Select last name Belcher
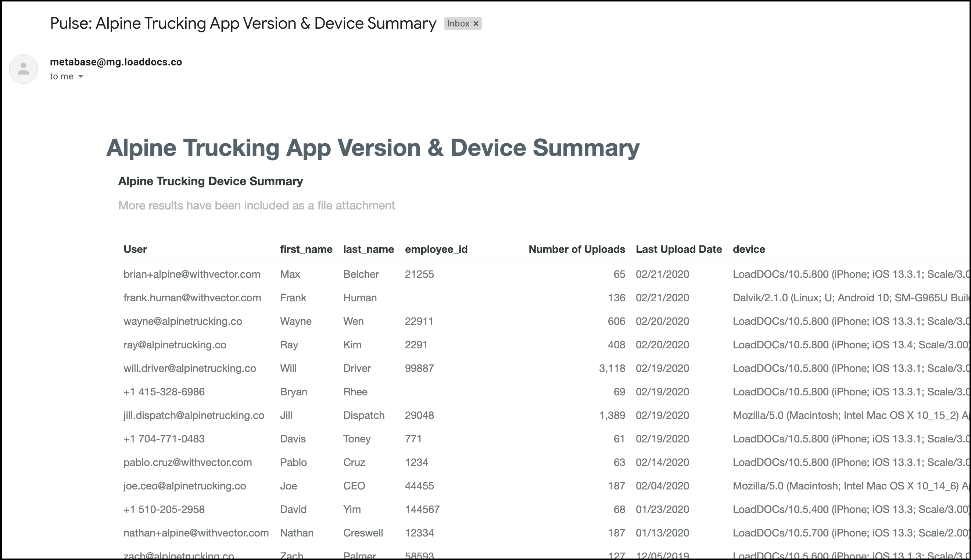971x560 pixels. (361, 274)
